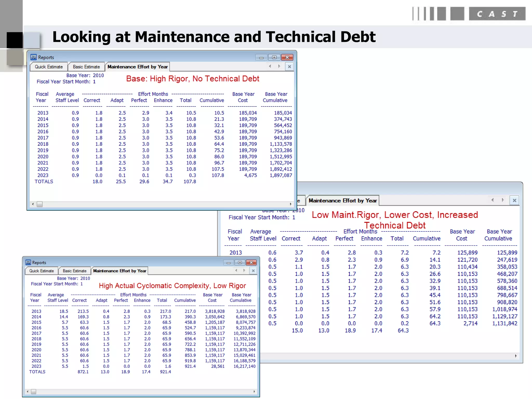Close the bottom-left Reports window
Screen dimensions: 532x399
pyautogui.click(x=251, y=263)
